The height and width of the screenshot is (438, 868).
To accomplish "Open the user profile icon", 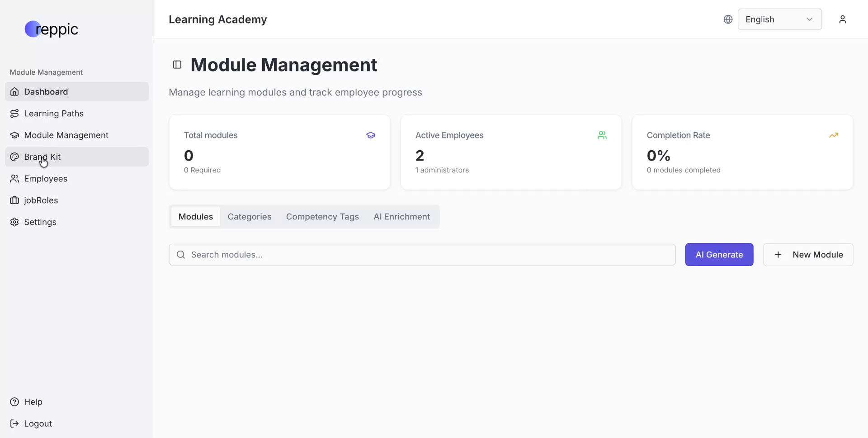I will coord(842,19).
